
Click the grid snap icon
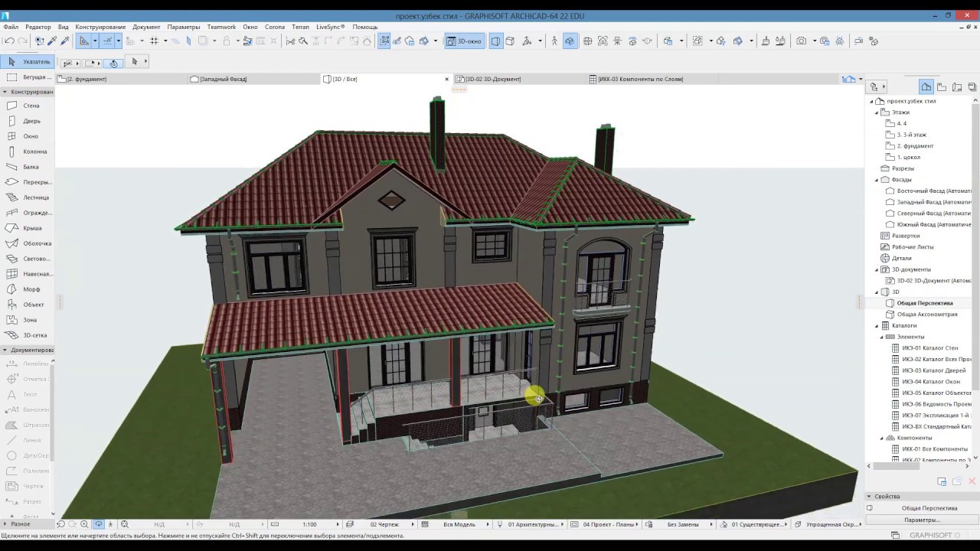154,41
